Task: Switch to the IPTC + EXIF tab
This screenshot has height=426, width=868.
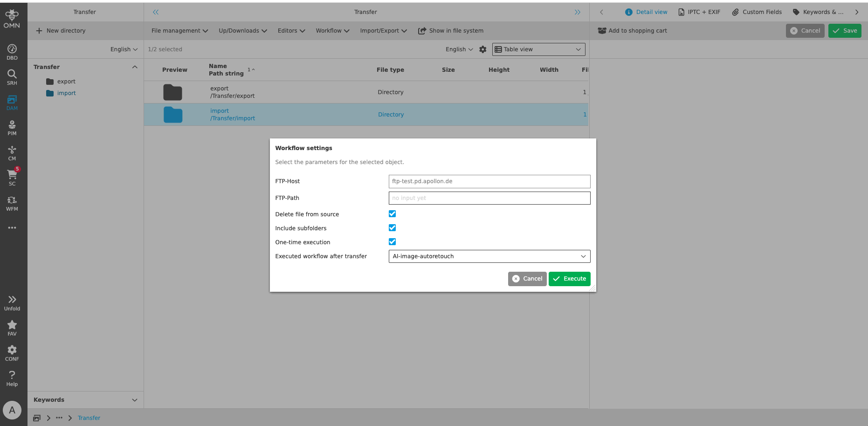Action: [699, 12]
